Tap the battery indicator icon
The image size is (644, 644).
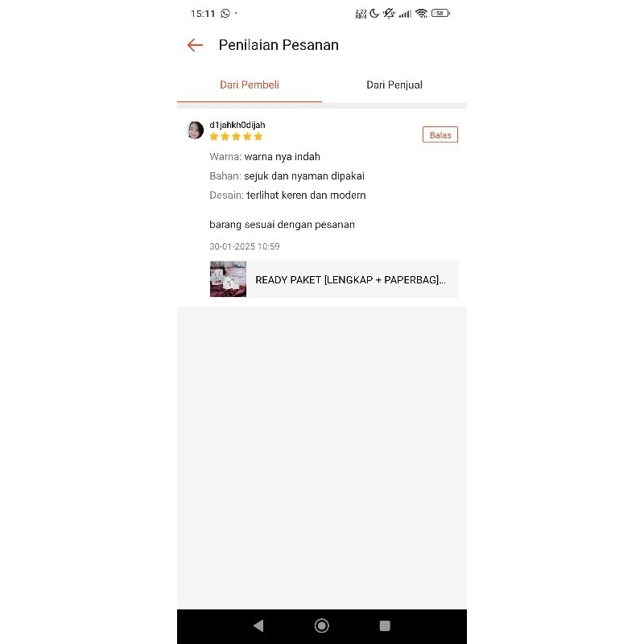440,14
